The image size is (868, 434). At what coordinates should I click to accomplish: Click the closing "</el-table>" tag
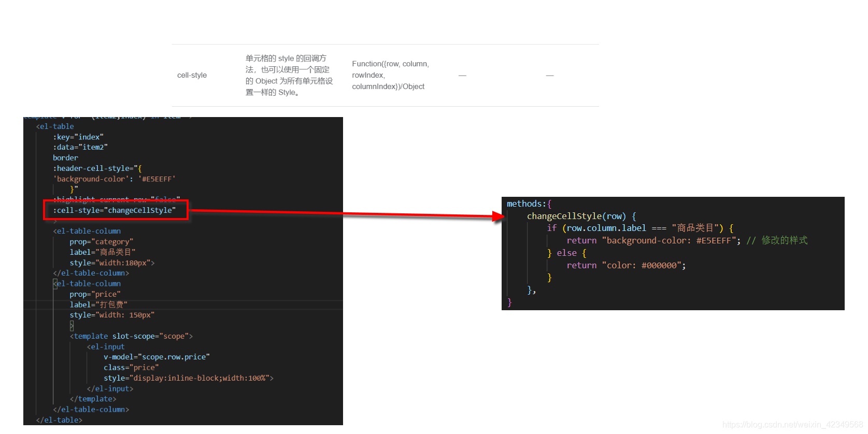(x=60, y=420)
